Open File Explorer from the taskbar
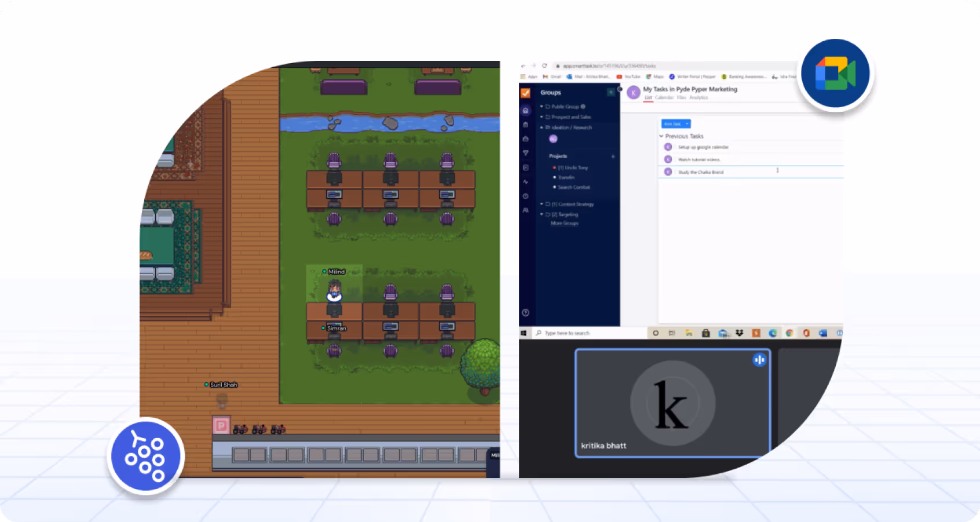This screenshot has width=980, height=522. [x=689, y=333]
